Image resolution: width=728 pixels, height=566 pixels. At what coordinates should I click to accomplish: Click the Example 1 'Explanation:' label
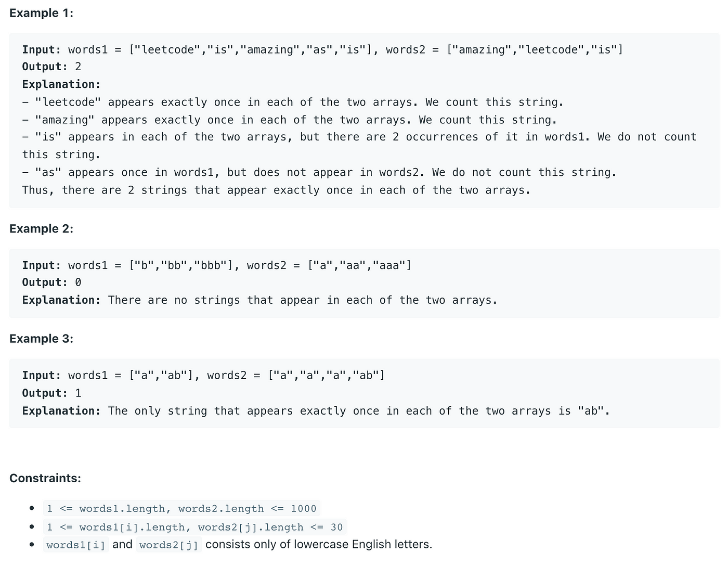point(61,84)
